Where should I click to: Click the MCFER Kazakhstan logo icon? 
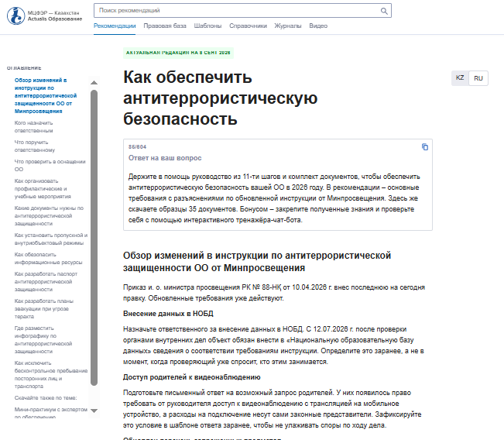coord(16,15)
